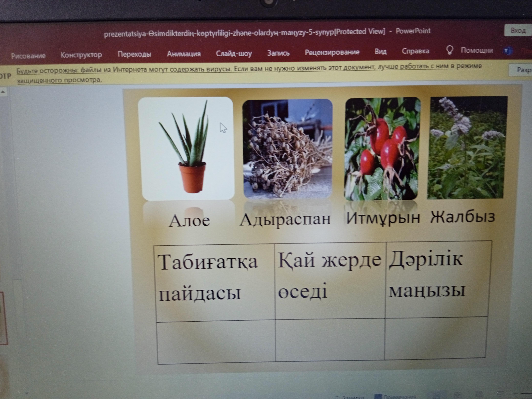Open the Конструктор ribbon tab

click(81, 55)
